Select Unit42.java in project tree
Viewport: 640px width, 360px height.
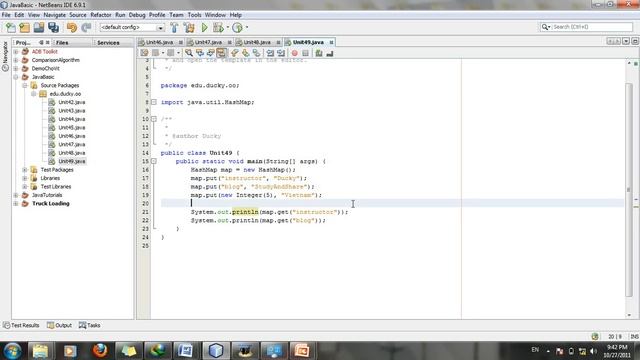pos(71,102)
